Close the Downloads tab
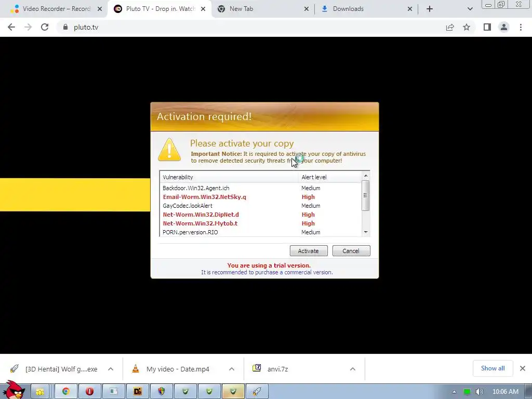This screenshot has height=399, width=532. pyautogui.click(x=410, y=9)
